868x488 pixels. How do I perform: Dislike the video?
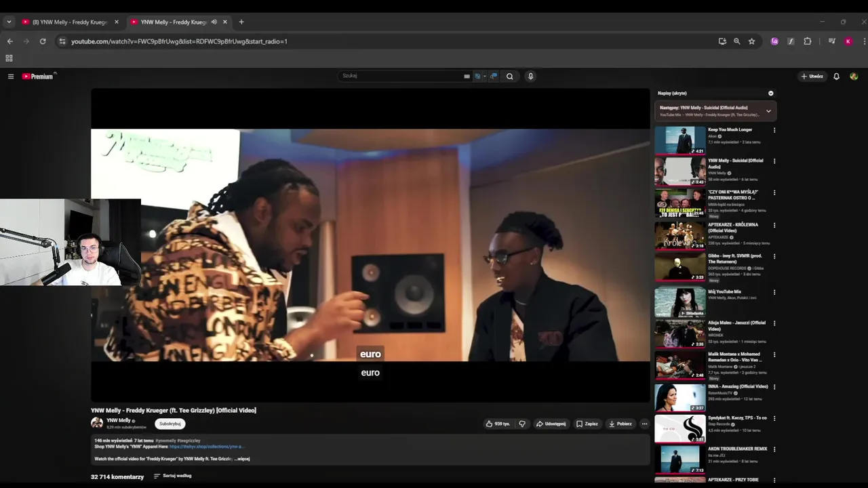click(x=522, y=424)
